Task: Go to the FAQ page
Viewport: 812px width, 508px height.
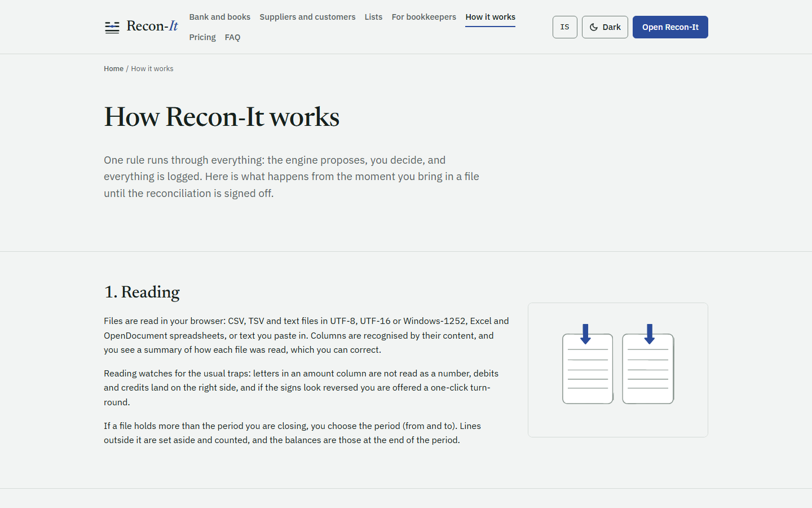Action: pyautogui.click(x=232, y=37)
